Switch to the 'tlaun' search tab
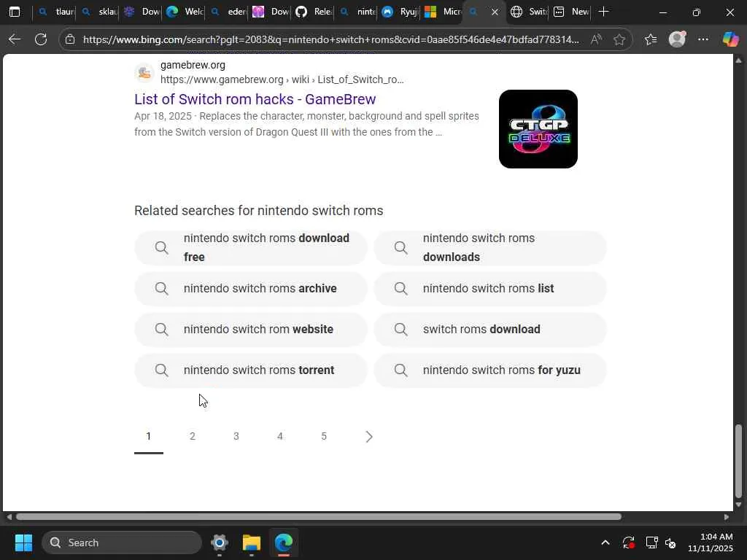The width and height of the screenshot is (747, 560). pos(55,12)
